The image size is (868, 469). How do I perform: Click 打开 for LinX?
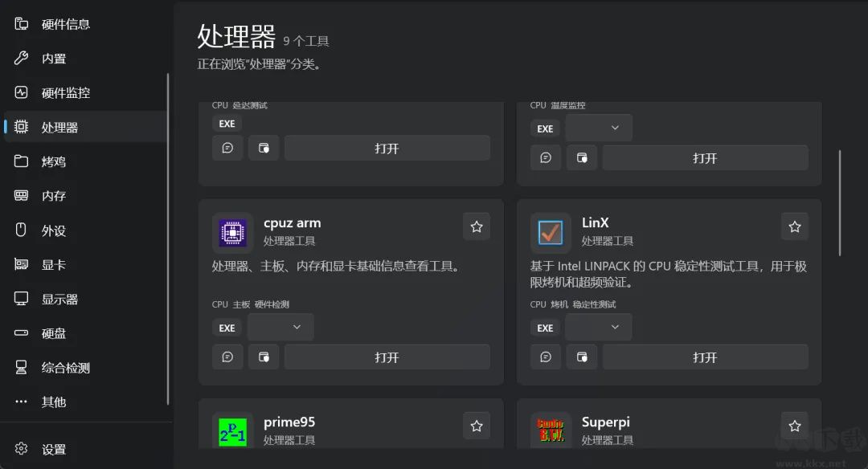click(x=706, y=357)
